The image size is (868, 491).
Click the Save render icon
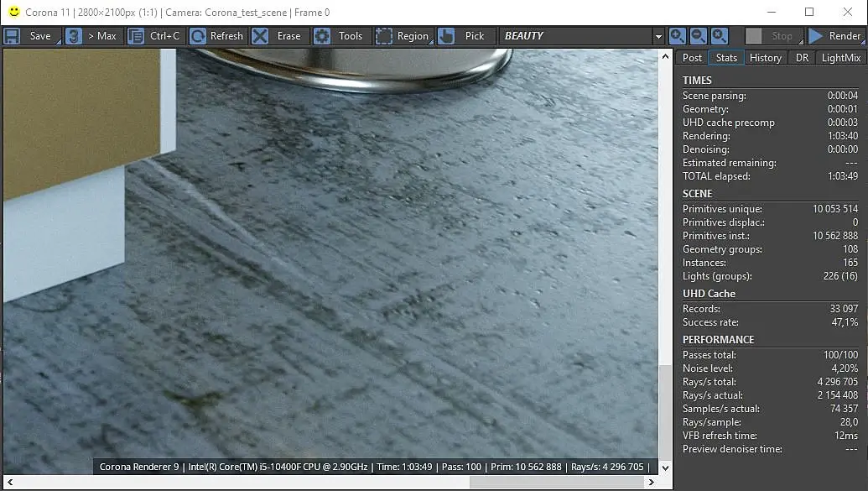(x=13, y=36)
